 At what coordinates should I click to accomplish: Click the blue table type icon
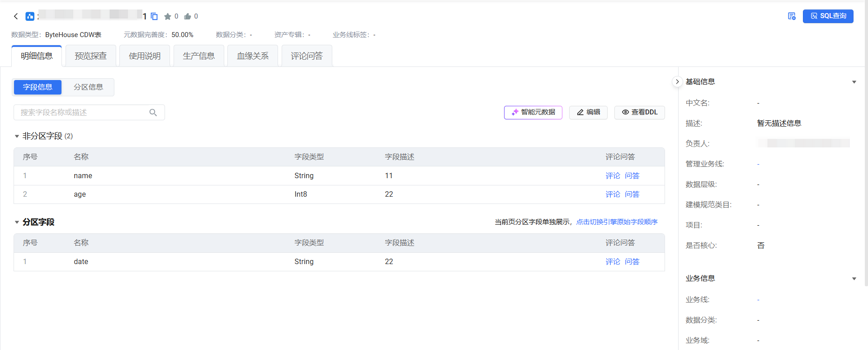tap(30, 16)
